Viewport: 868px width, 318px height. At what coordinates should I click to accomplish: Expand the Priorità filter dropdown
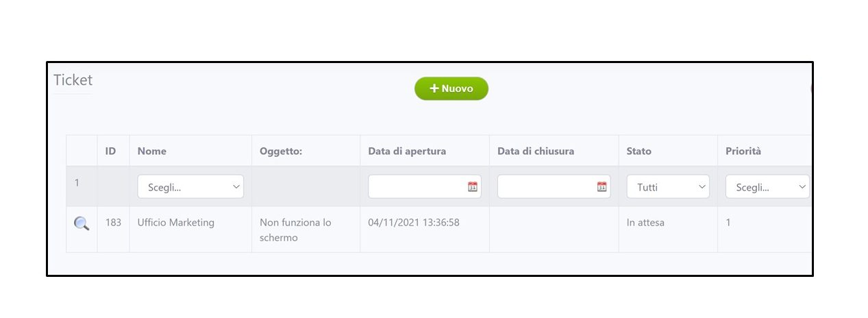pyautogui.click(x=767, y=186)
